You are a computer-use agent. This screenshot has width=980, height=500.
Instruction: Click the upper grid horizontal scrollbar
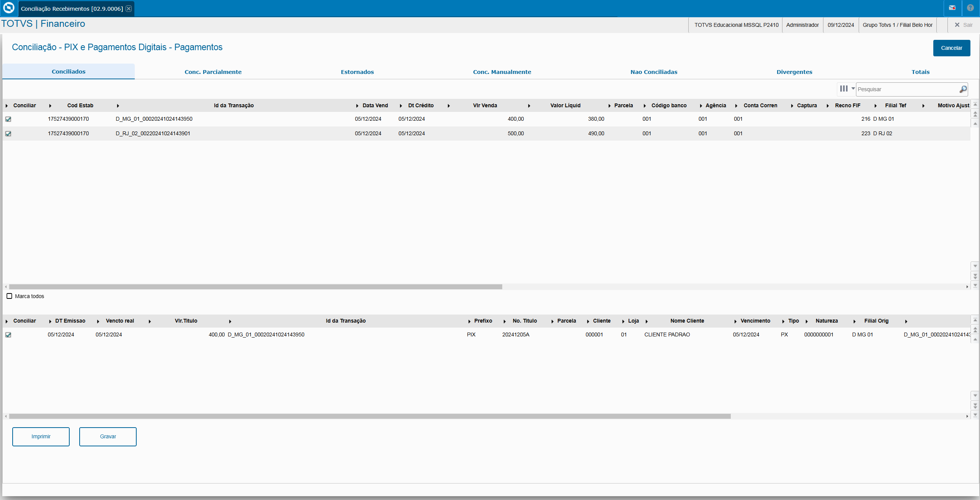[x=255, y=287]
